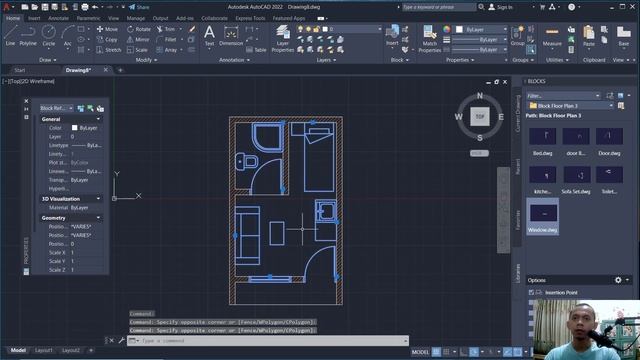Switch to the Annotate ribbon tab
Image resolution: width=640 pixels, height=360 pixels.
[x=58, y=18]
